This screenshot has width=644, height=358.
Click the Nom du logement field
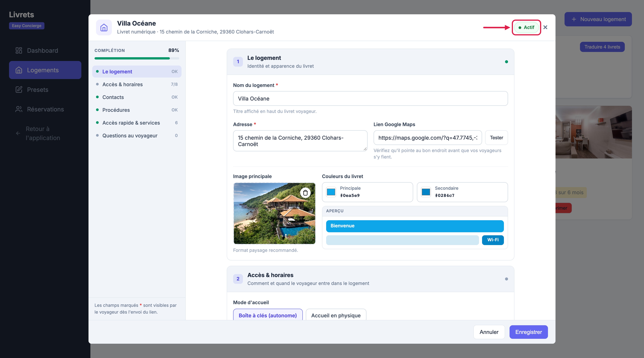click(x=370, y=98)
